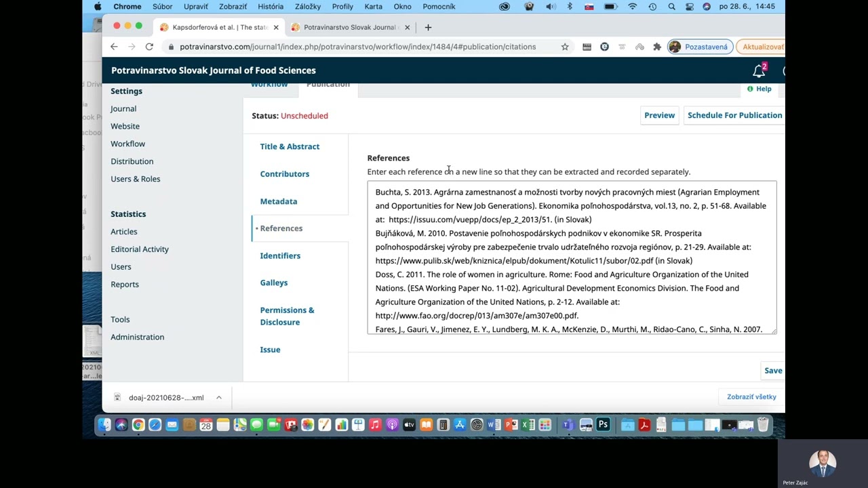Open the Title & Abstract section
Image resolution: width=868 pixels, height=488 pixels.
[290, 146]
